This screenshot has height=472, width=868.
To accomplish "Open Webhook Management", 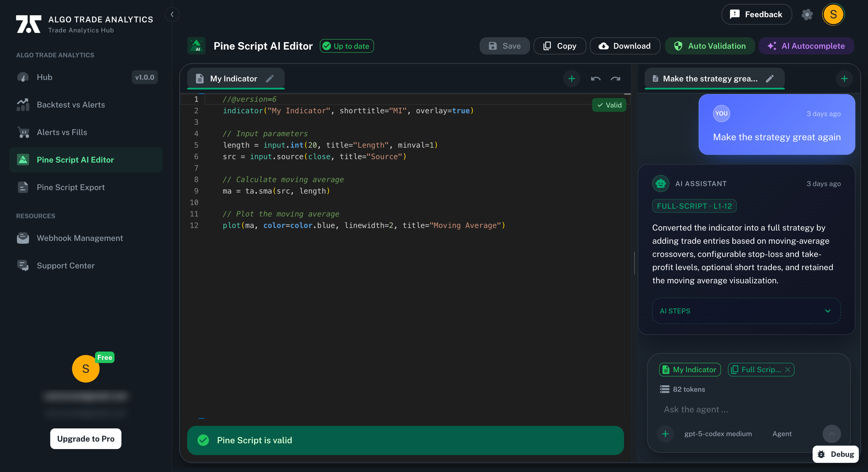I will point(80,238).
